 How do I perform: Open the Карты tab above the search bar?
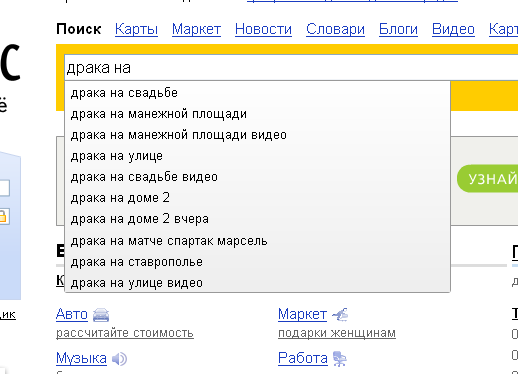136,29
